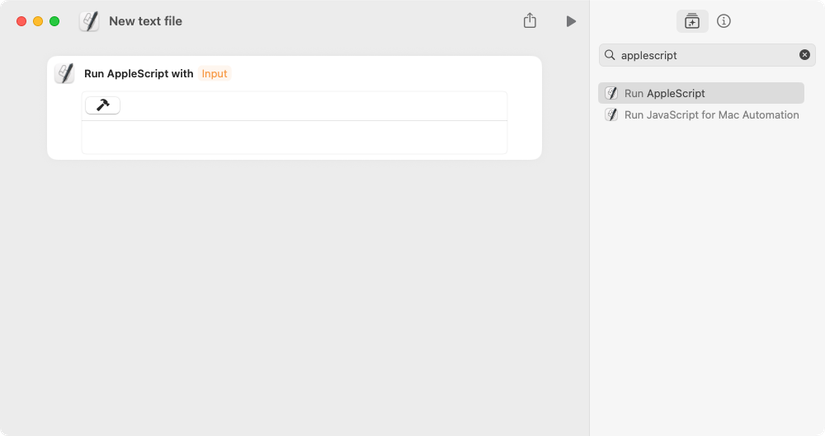
Task: Clear the applescript search text
Action: (804, 55)
